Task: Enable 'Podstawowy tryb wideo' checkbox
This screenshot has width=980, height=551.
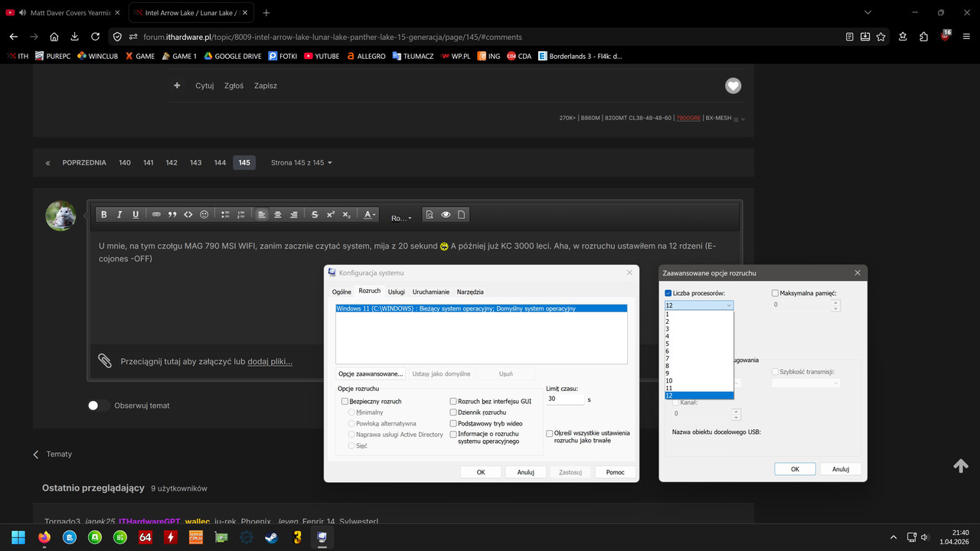Action: (x=453, y=423)
